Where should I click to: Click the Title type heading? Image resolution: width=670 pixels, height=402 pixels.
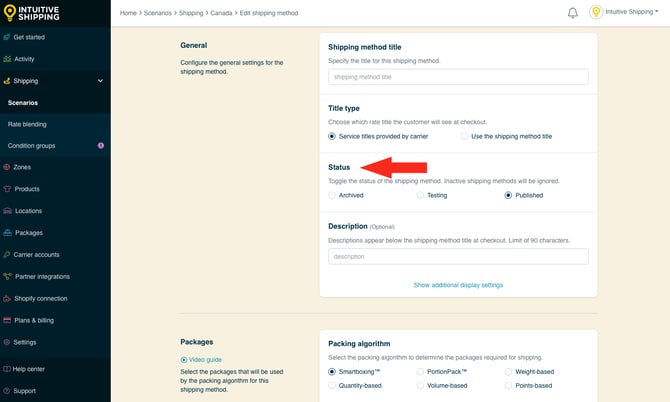[344, 108]
